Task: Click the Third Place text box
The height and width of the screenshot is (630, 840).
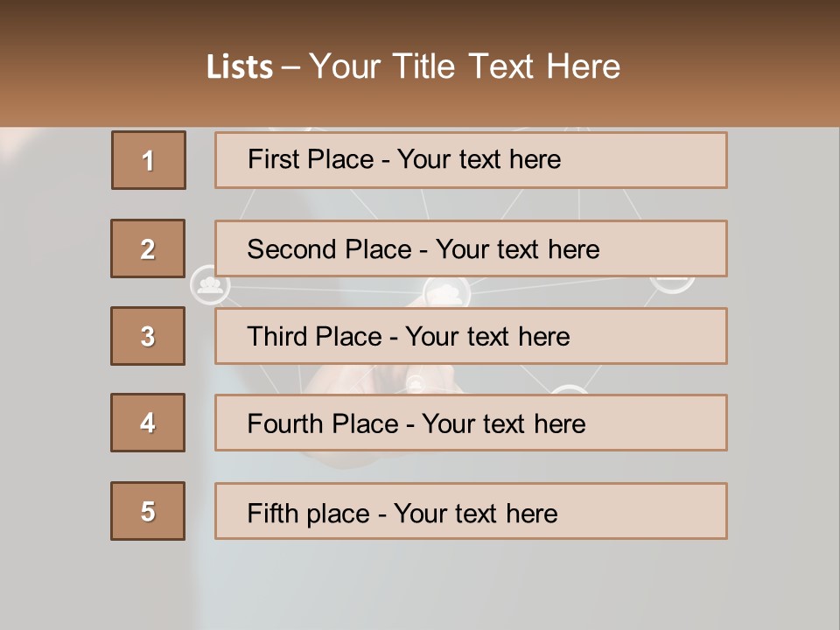Action: 471,336
